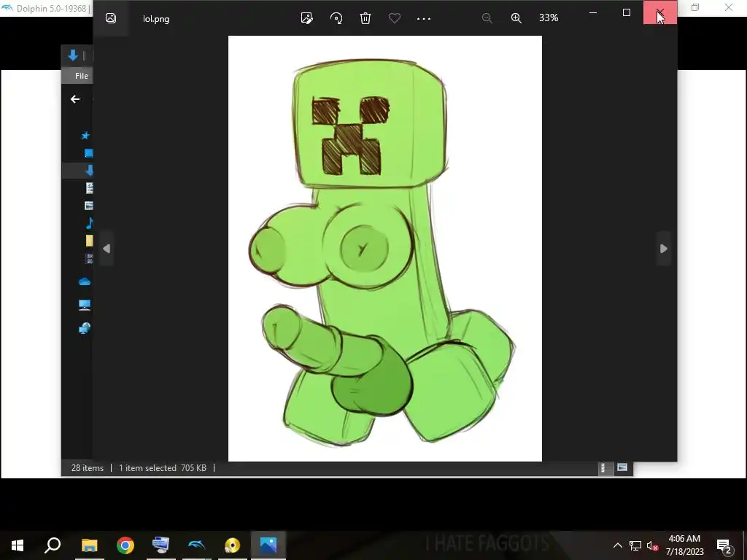
Task: Minimize the Photos window
Action: pyautogui.click(x=593, y=12)
